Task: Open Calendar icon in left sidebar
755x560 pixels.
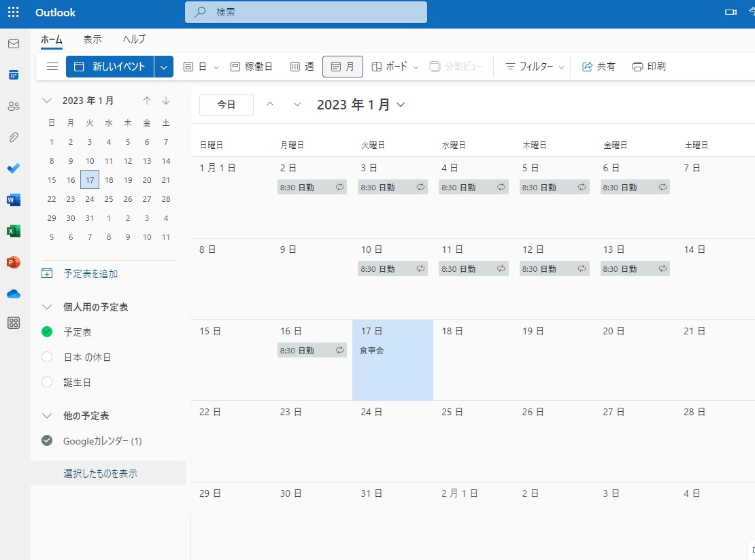Action: coord(14,75)
